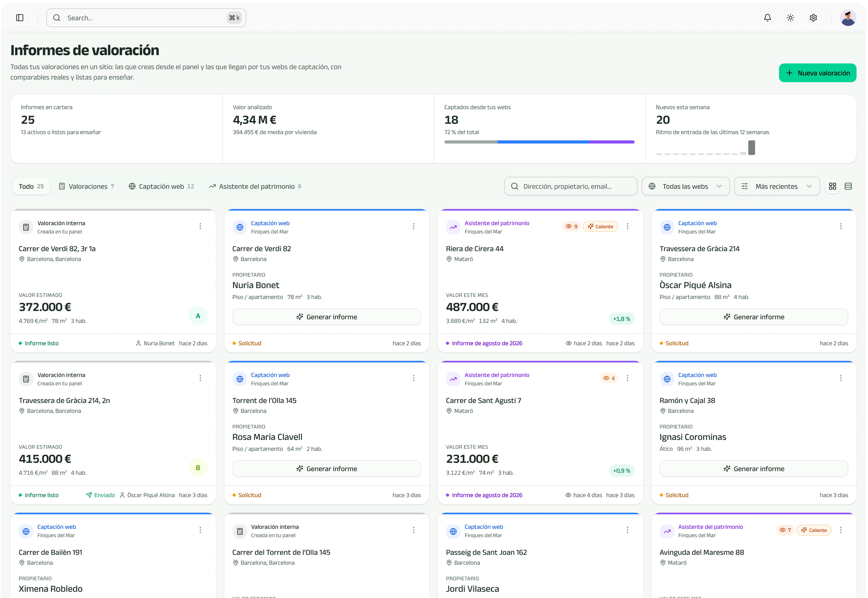Switch to list view

pos(848,186)
